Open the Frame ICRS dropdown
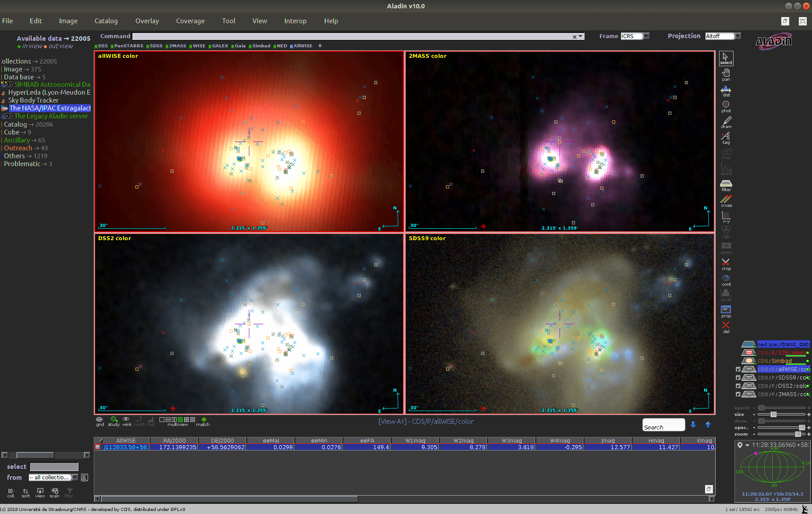This screenshot has height=514, width=812. pos(646,36)
